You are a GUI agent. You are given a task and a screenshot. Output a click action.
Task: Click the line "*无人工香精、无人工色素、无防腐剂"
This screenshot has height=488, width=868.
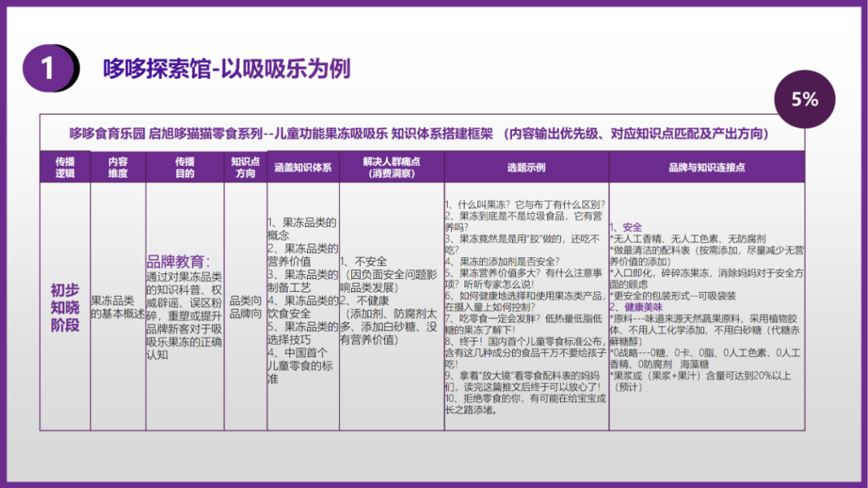[688, 239]
